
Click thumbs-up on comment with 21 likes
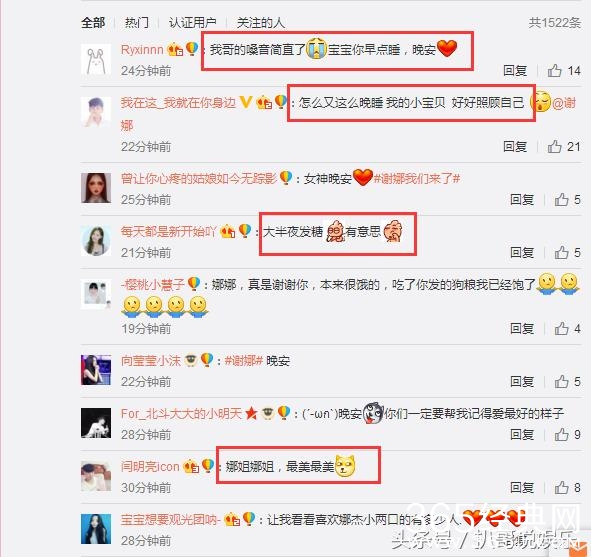point(554,146)
